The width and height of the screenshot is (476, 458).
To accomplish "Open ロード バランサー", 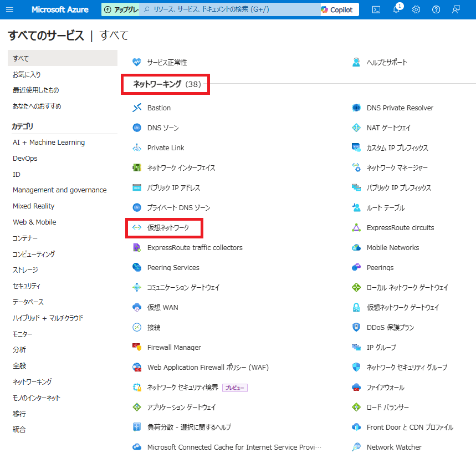I will [x=388, y=408].
